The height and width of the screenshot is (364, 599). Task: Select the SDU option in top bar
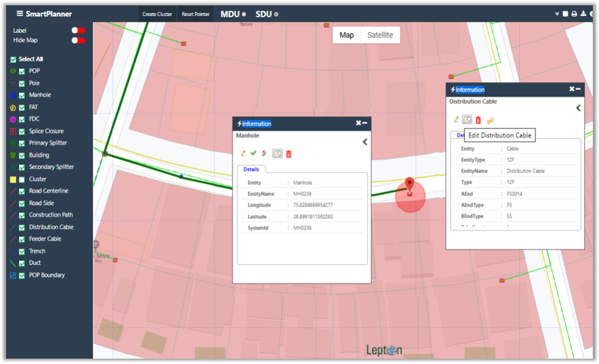266,14
